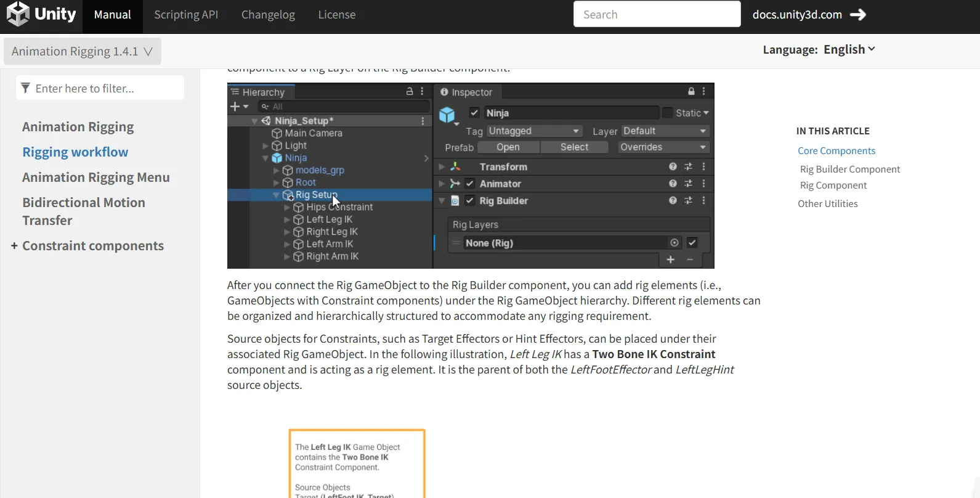Click Rig Builder three-dot menu
980x498 pixels.
point(703,201)
